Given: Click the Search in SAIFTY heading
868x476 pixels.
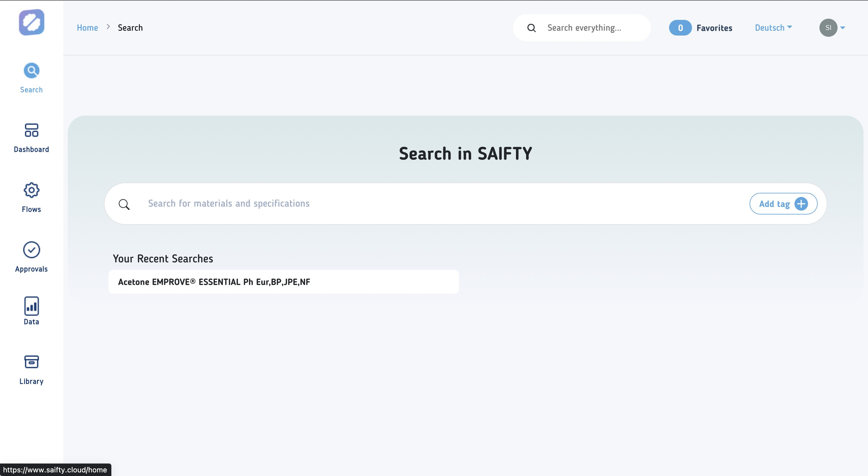Looking at the screenshot, I should (x=465, y=153).
